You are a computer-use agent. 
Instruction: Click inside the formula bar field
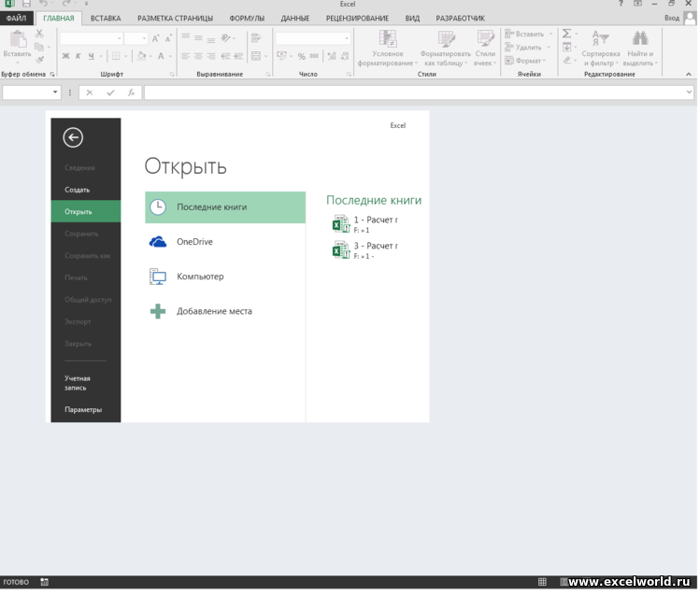coord(414,92)
